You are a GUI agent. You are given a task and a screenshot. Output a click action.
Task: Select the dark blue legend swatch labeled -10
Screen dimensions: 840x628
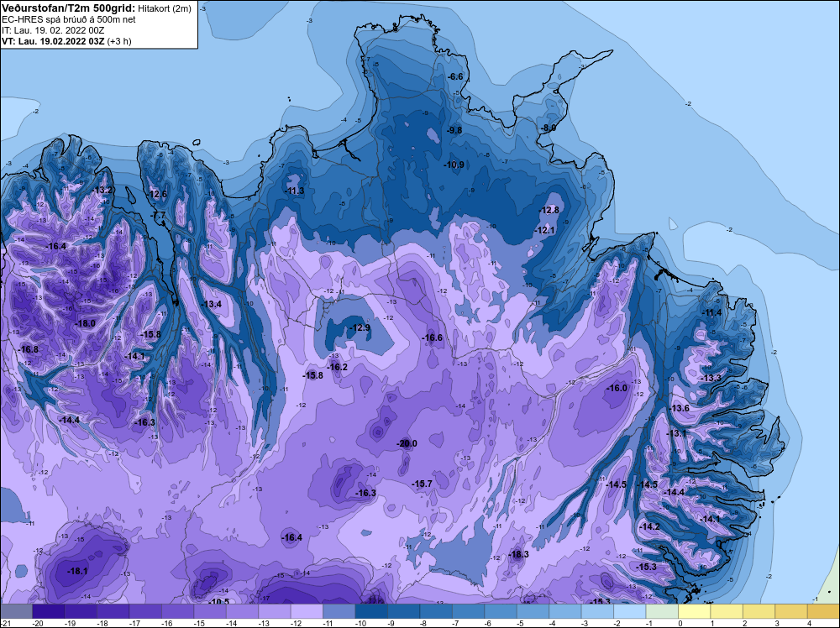371,611
